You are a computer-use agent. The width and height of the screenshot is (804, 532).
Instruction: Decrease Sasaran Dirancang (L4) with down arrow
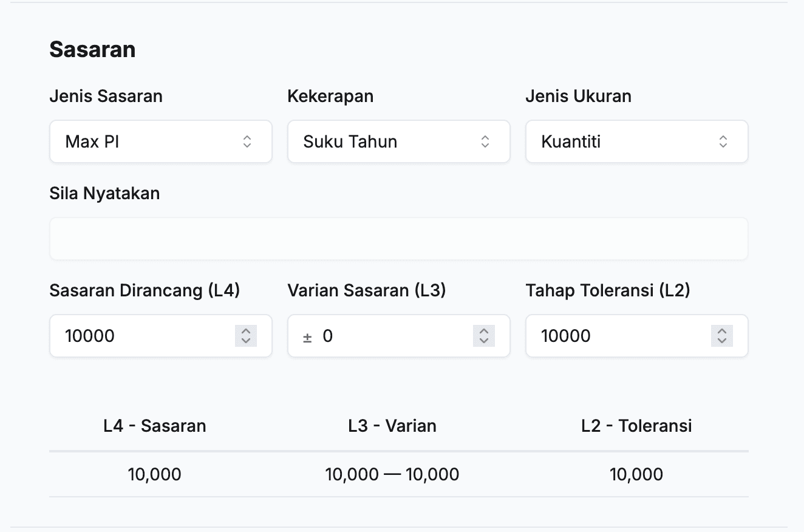[246, 341]
